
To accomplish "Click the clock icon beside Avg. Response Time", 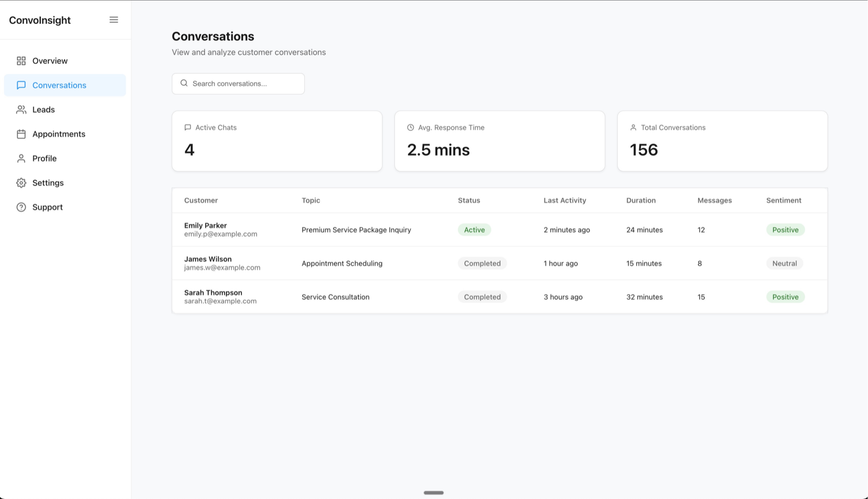I will [x=411, y=127].
